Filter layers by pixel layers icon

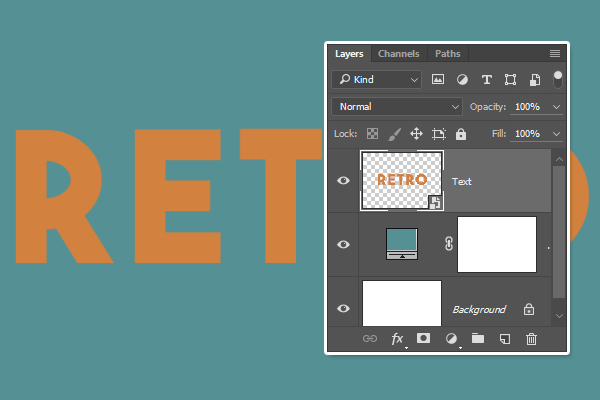pos(438,79)
